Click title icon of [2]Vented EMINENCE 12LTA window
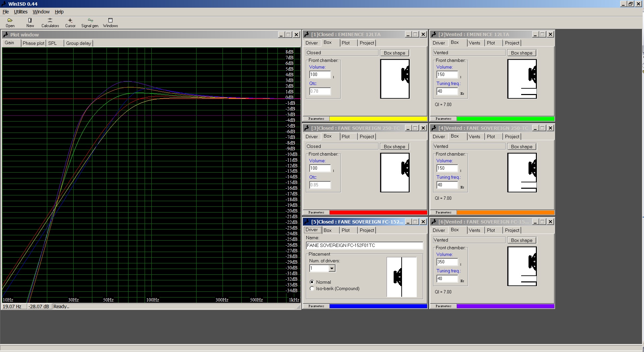 coord(434,34)
